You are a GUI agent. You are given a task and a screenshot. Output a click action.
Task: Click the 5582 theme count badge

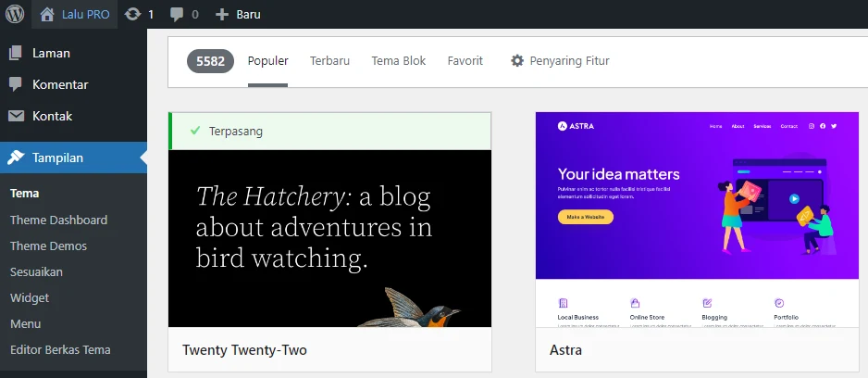tap(210, 61)
